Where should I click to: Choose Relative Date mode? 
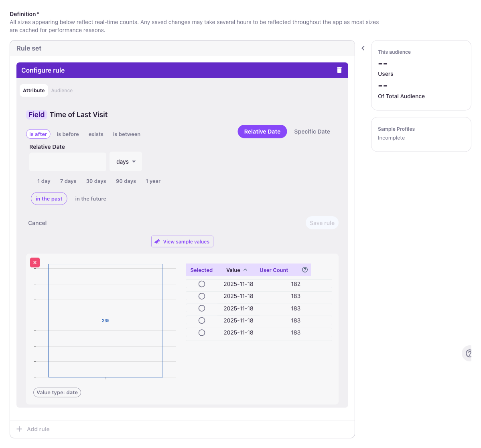[262, 132]
